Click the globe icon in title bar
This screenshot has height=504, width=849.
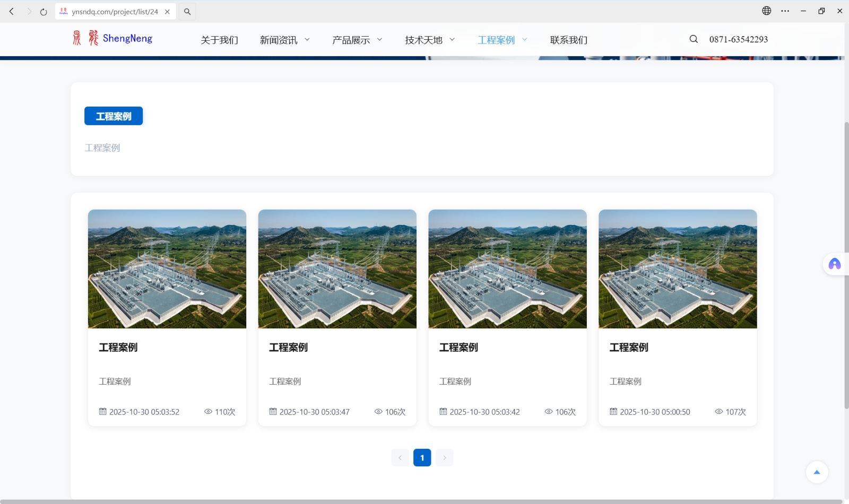(766, 11)
